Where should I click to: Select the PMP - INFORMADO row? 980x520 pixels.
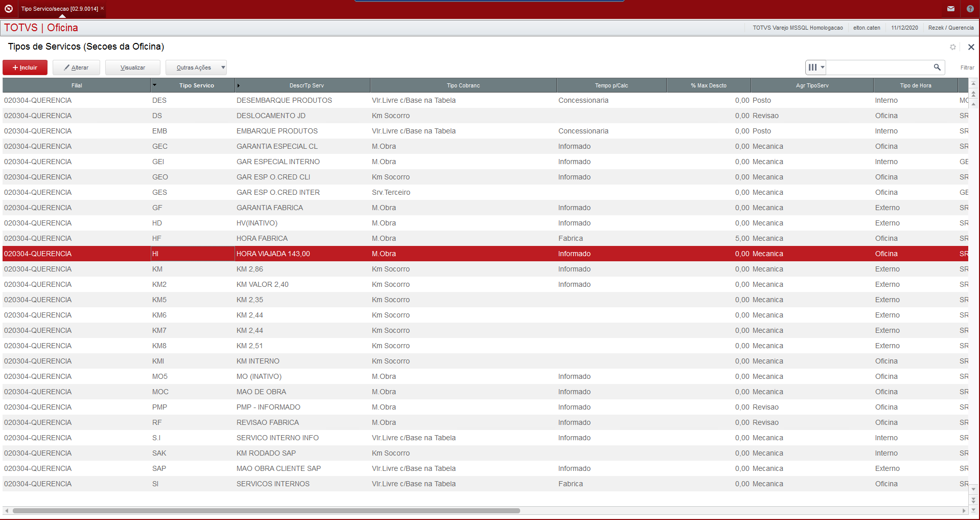tap(485, 407)
